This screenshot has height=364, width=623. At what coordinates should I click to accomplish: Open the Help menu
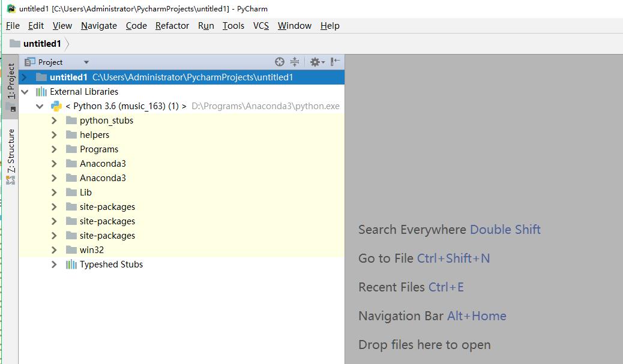(330, 26)
